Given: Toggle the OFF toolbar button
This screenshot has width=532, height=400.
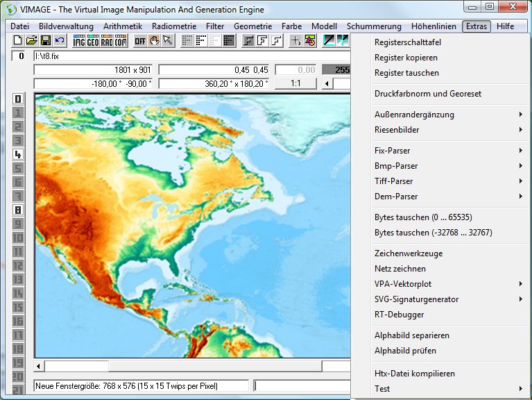Looking at the screenshot, I should [140, 40].
